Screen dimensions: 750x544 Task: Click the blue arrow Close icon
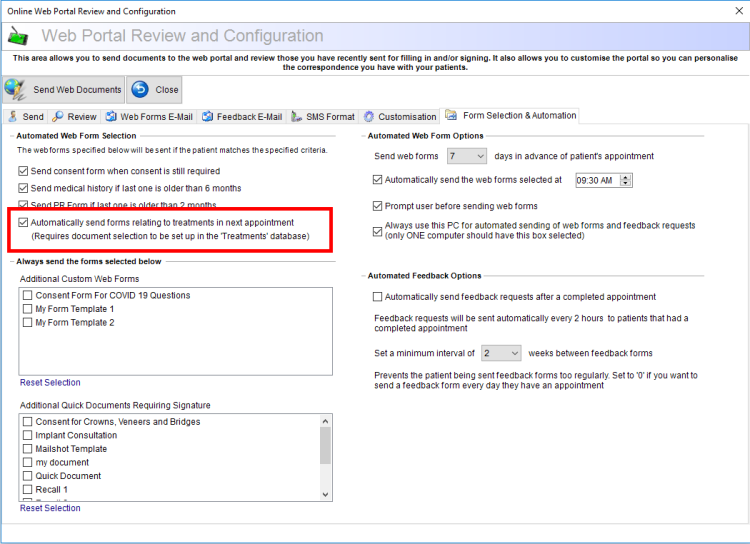point(140,89)
